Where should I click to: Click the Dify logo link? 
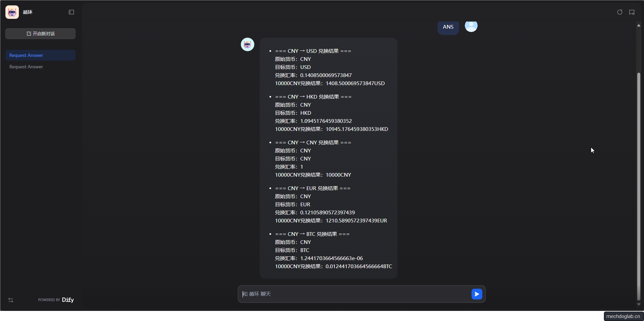(68, 300)
